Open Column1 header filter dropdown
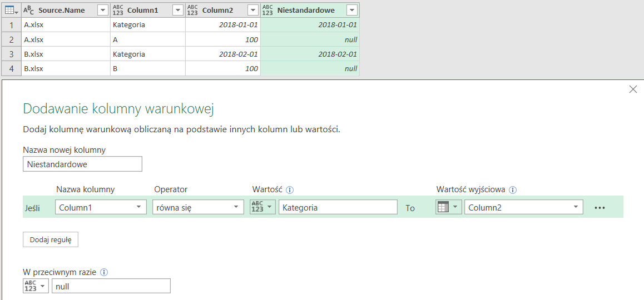This screenshot has height=300, width=644. pos(177,10)
